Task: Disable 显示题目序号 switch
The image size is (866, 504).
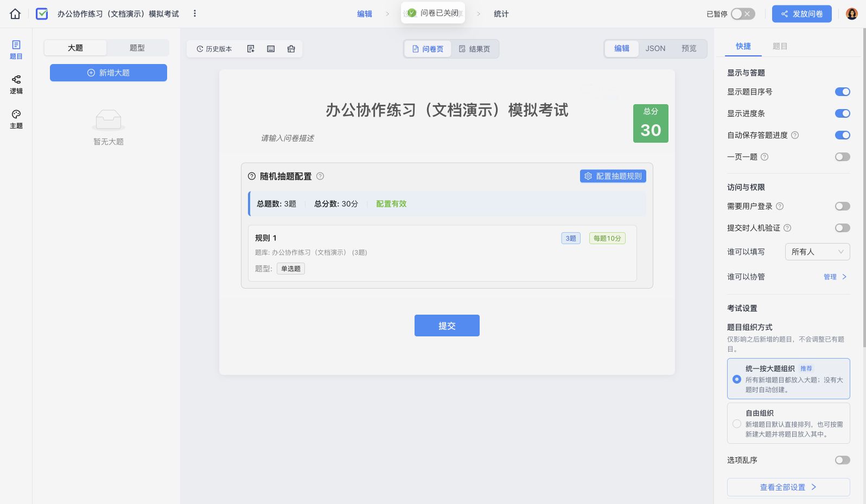Action: pyautogui.click(x=843, y=92)
